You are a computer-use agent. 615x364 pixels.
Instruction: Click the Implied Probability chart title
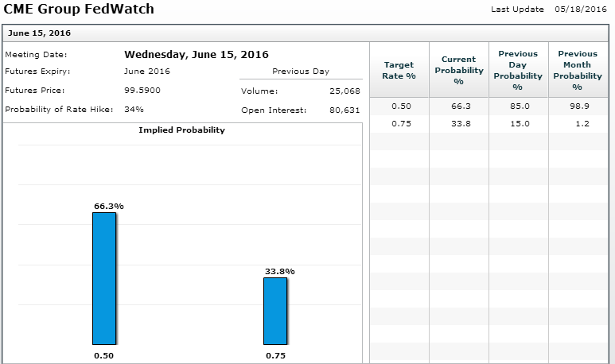click(x=181, y=130)
